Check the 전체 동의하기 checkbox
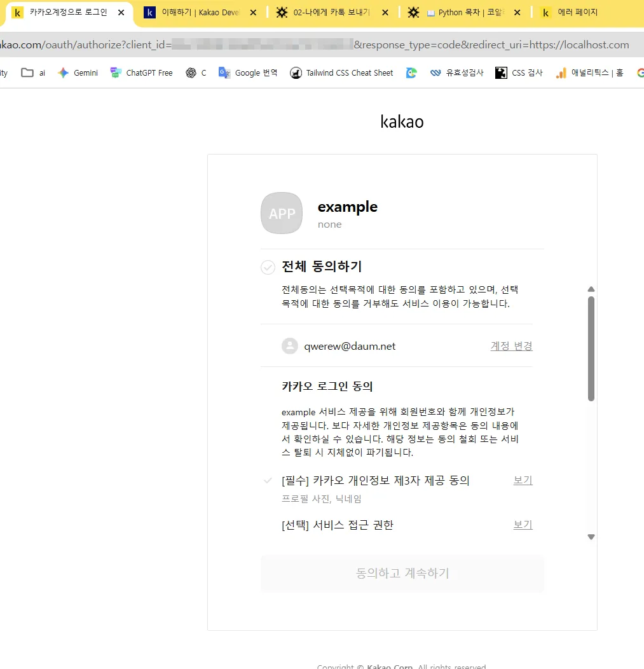Screen dimensions: 644x669 (x=268, y=267)
